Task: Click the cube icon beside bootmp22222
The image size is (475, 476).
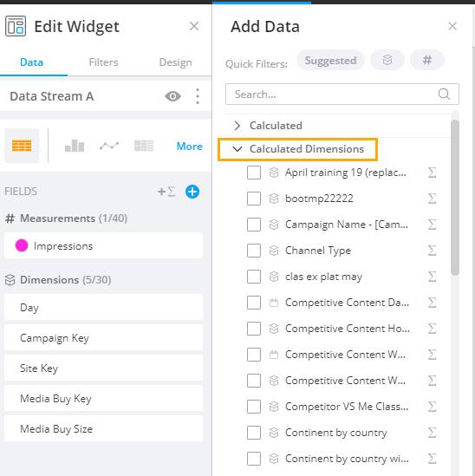Action: point(274,199)
